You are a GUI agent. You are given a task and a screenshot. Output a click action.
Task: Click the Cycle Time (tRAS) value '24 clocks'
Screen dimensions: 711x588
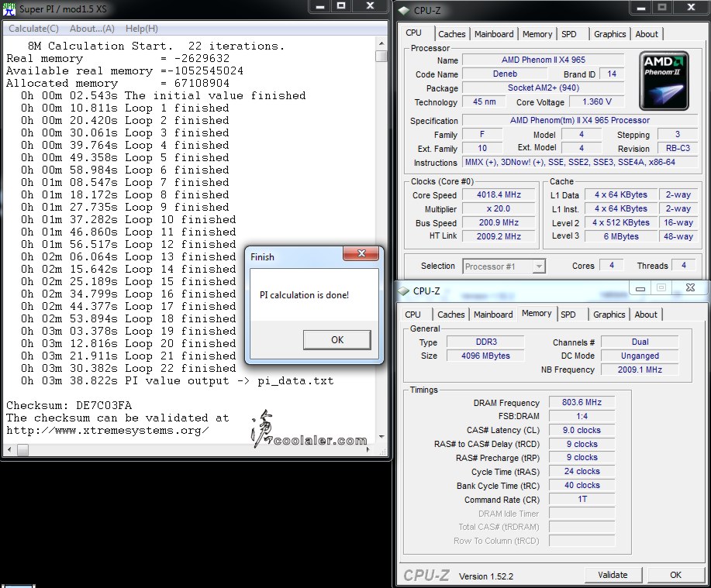[x=582, y=471]
